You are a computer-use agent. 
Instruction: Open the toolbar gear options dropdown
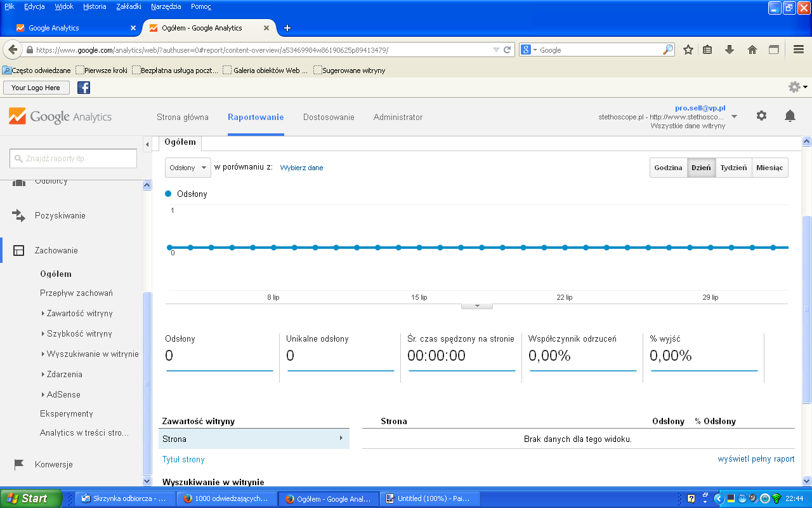click(797, 87)
